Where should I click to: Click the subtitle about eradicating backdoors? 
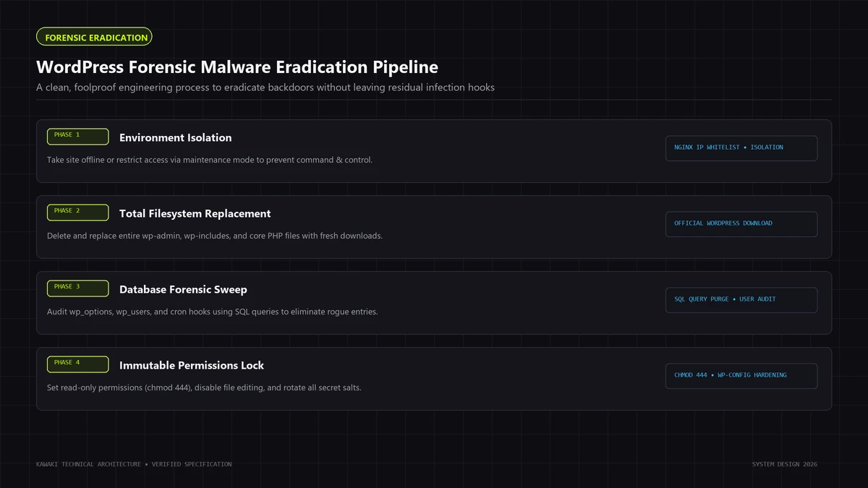[x=265, y=87]
